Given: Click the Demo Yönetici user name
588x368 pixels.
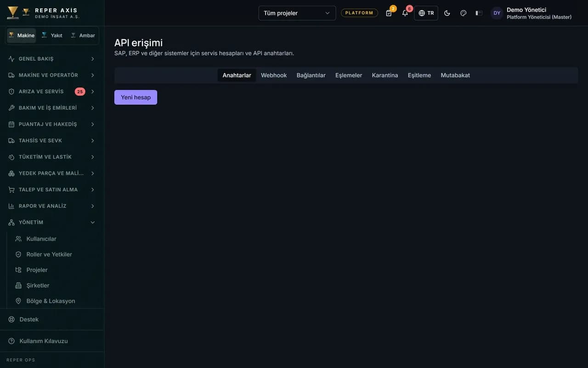Looking at the screenshot, I should [526, 10].
